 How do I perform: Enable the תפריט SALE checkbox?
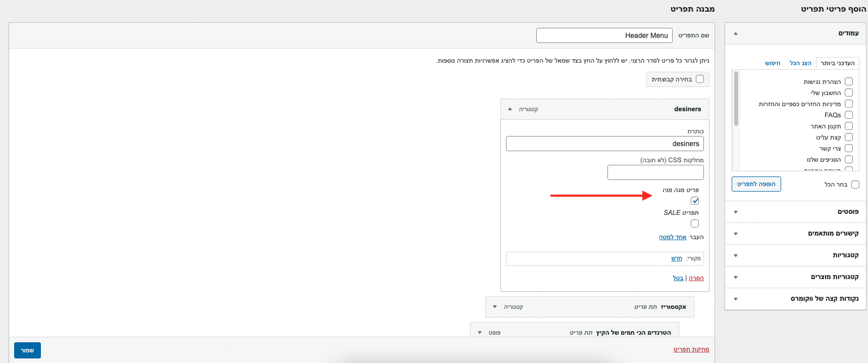coord(695,223)
